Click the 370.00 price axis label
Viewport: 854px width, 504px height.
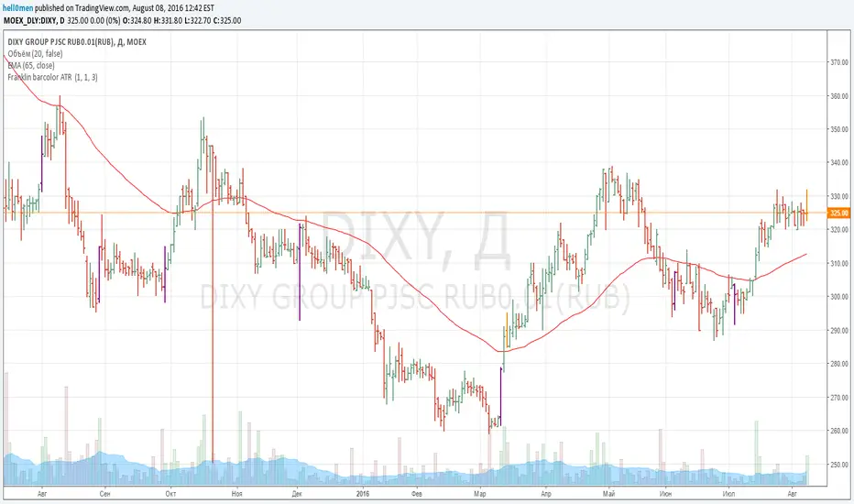click(839, 62)
